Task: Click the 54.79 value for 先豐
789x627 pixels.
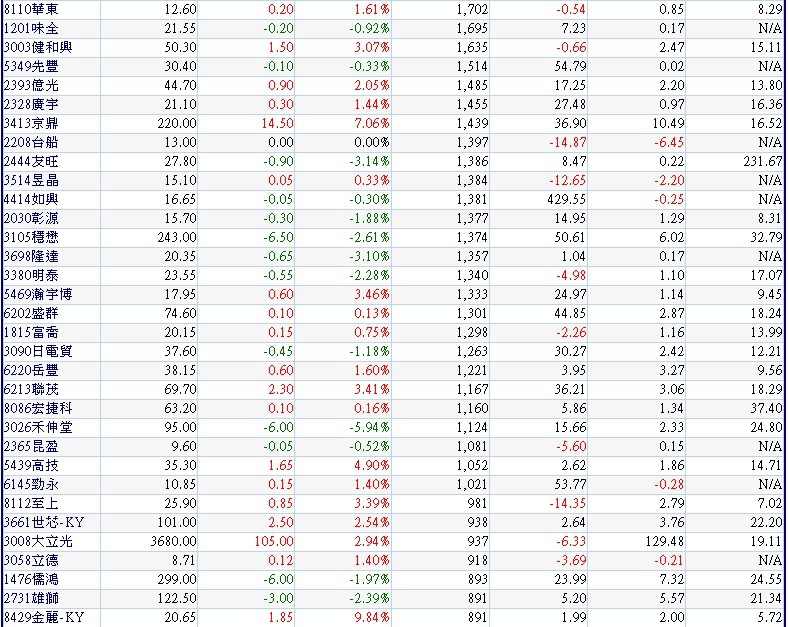Action: 570,66
